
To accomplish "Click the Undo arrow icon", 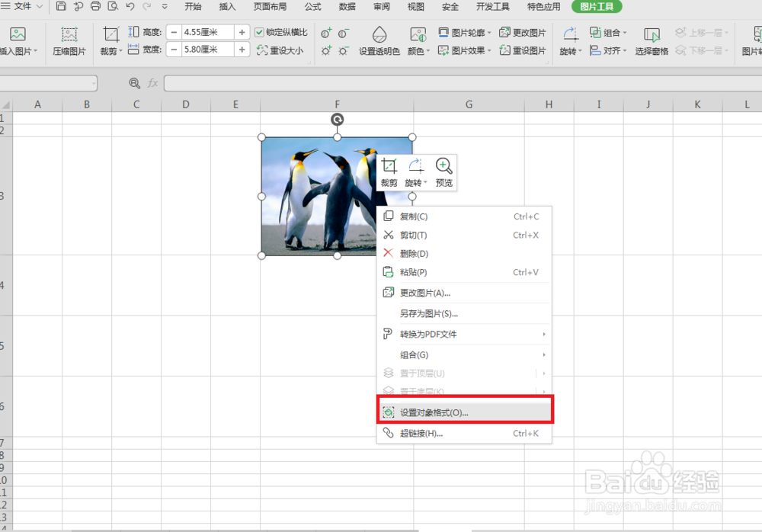I will 130,6.
